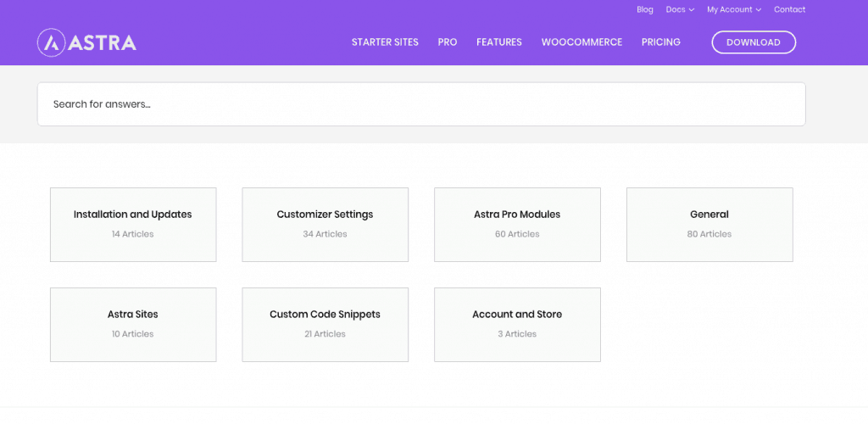Click the '80 Articles' count text
Screen dimensions: 868x424
click(x=709, y=234)
